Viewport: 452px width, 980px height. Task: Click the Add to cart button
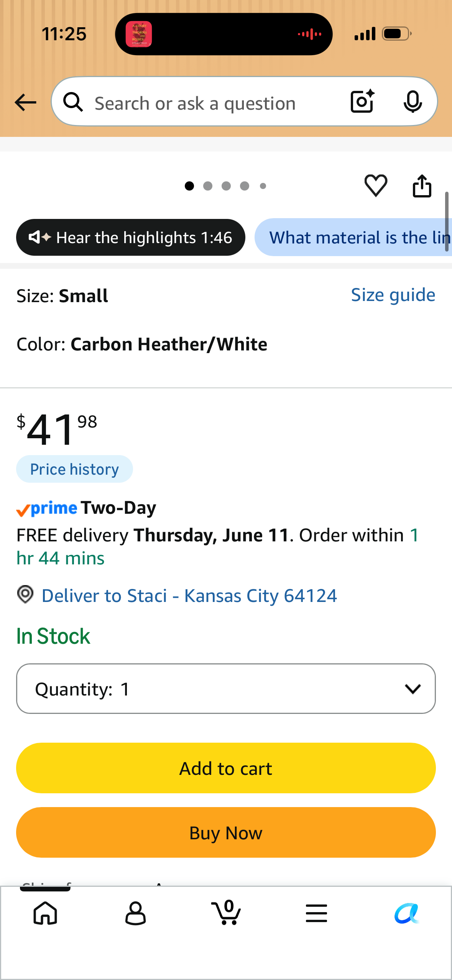click(x=226, y=768)
